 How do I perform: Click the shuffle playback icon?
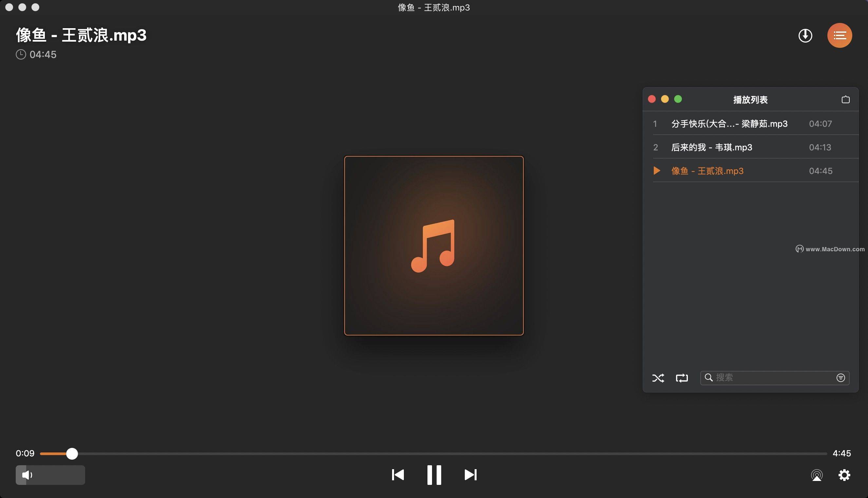click(x=657, y=377)
